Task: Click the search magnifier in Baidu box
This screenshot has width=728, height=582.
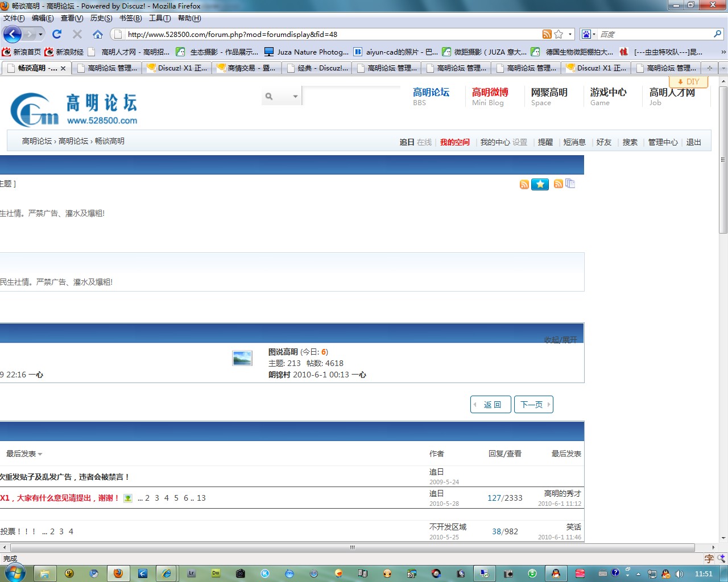Action: 717,34
